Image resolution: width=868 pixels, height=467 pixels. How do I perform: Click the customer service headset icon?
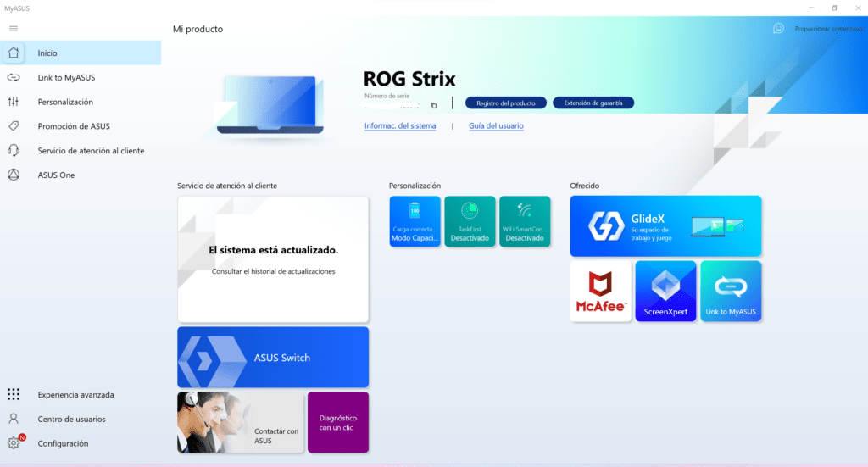14,151
